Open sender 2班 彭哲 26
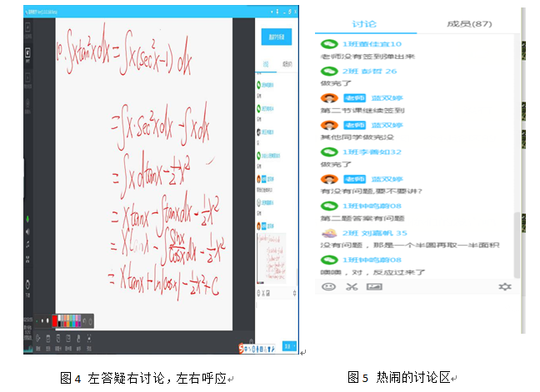The width and height of the screenshot is (540, 392). pyautogui.click(x=369, y=72)
